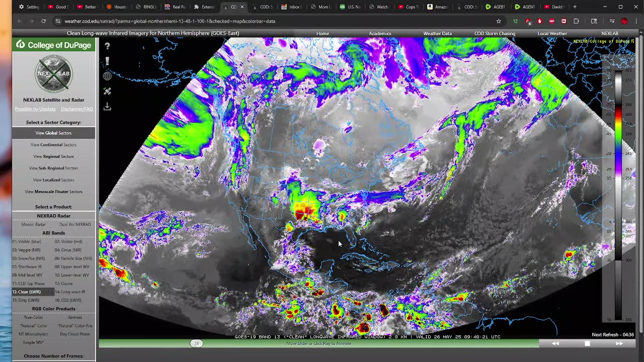
Task: Select the satellite icon in the viewer toolbar
Action: [x=107, y=92]
